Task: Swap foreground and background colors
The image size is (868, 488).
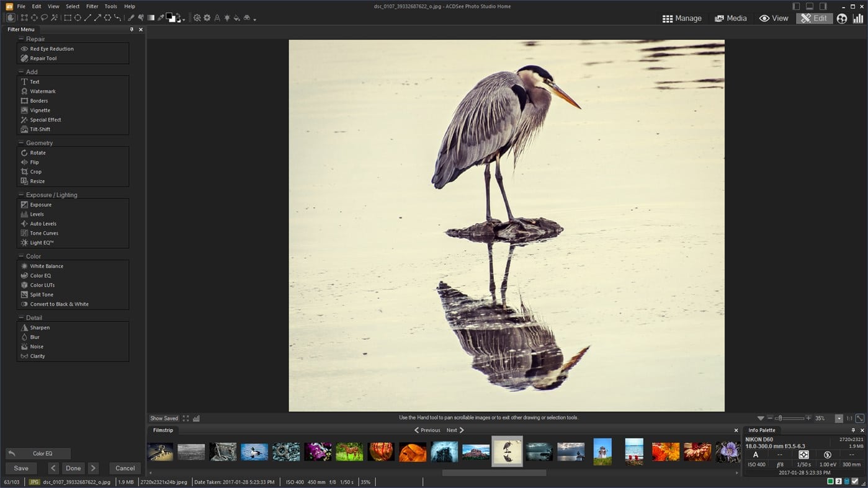Action: (x=179, y=16)
